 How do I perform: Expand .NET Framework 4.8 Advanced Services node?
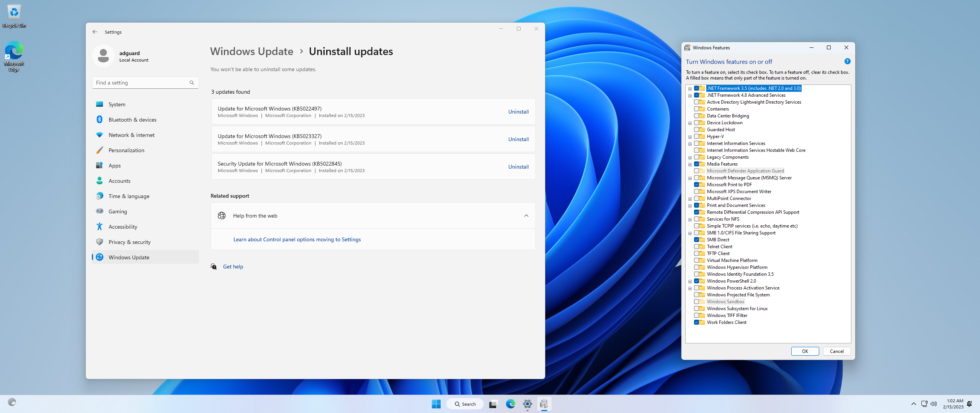(690, 96)
